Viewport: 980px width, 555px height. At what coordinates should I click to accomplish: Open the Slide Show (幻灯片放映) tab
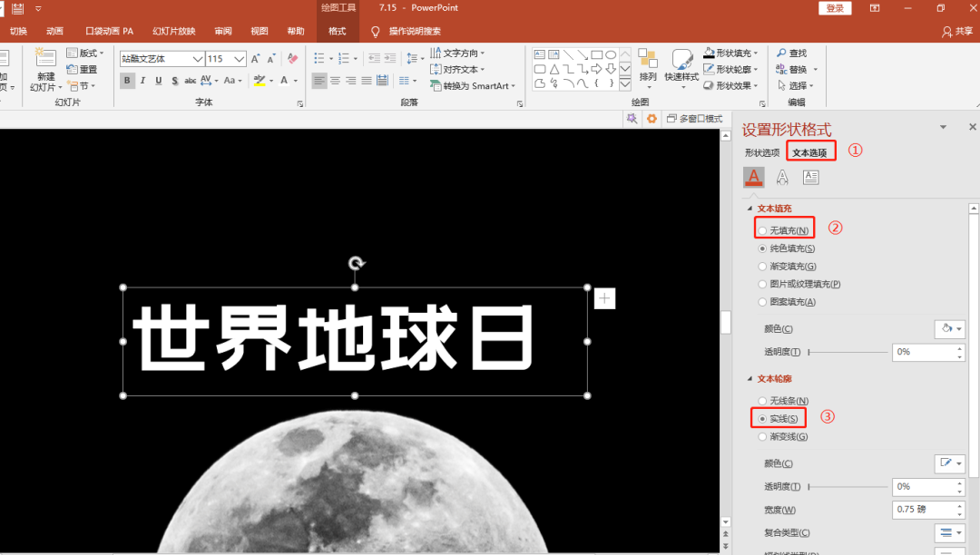[173, 31]
